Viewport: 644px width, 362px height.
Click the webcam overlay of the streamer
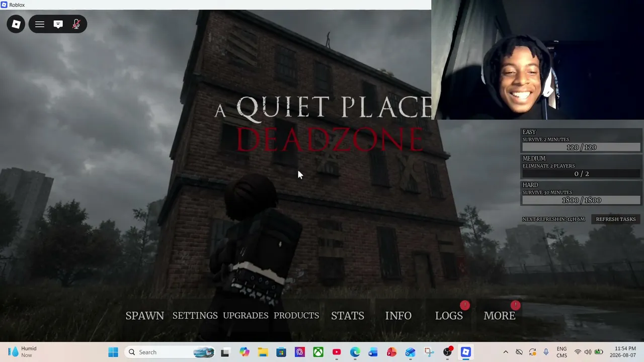(x=537, y=60)
